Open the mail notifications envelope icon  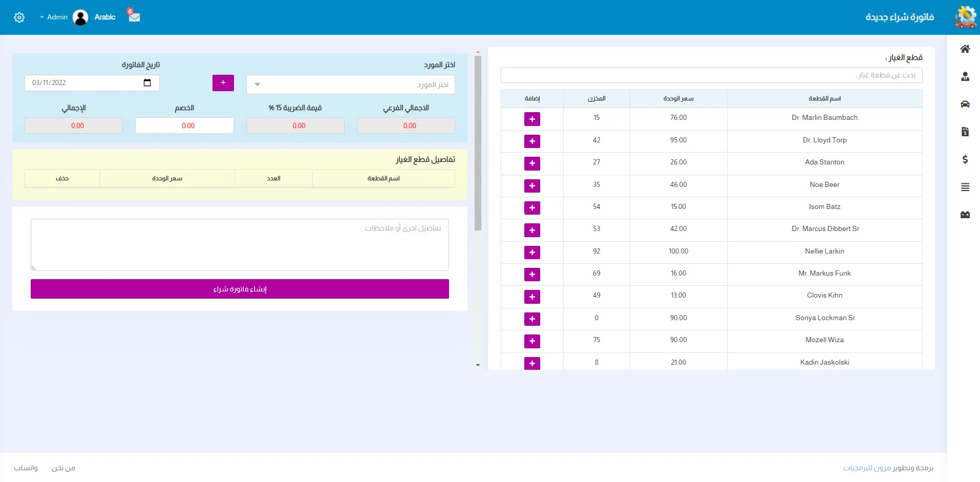[x=134, y=17]
